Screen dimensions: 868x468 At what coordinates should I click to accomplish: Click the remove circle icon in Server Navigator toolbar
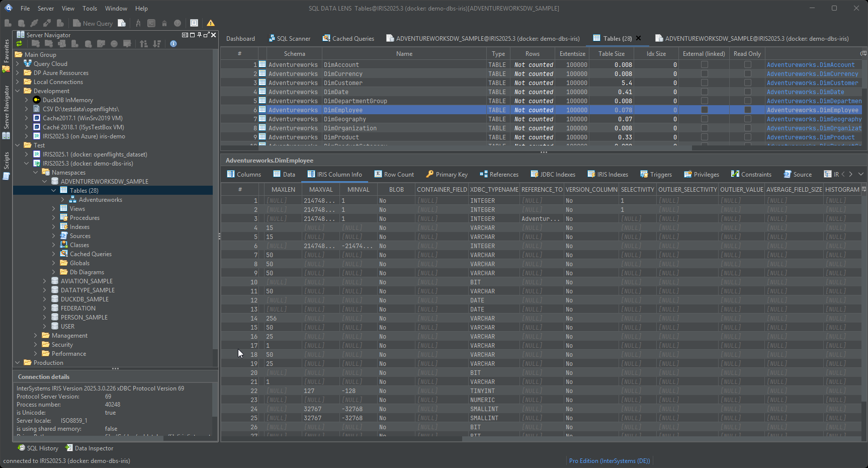[114, 44]
